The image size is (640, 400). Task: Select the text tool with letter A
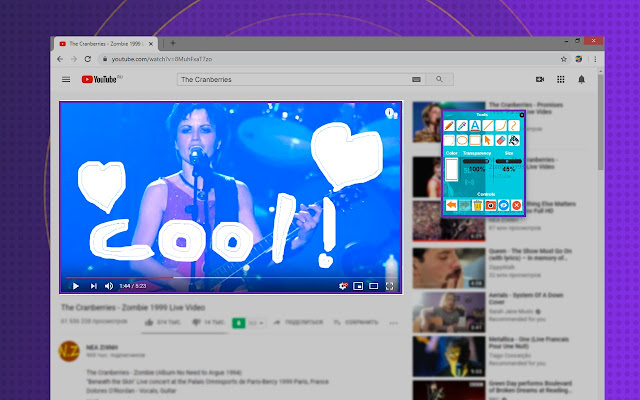point(475,126)
